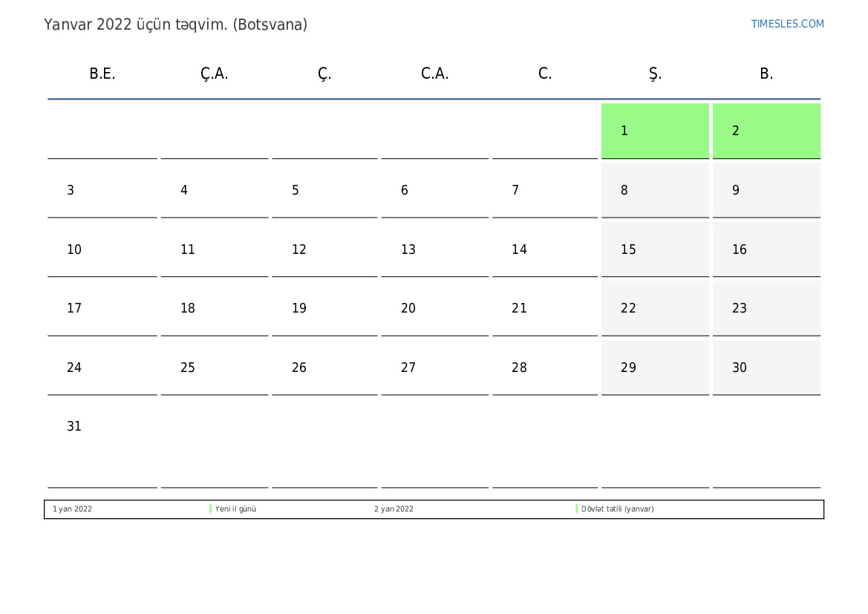Pick day 12 in the calendar
This screenshot has width=868, height=614.
coord(324,249)
